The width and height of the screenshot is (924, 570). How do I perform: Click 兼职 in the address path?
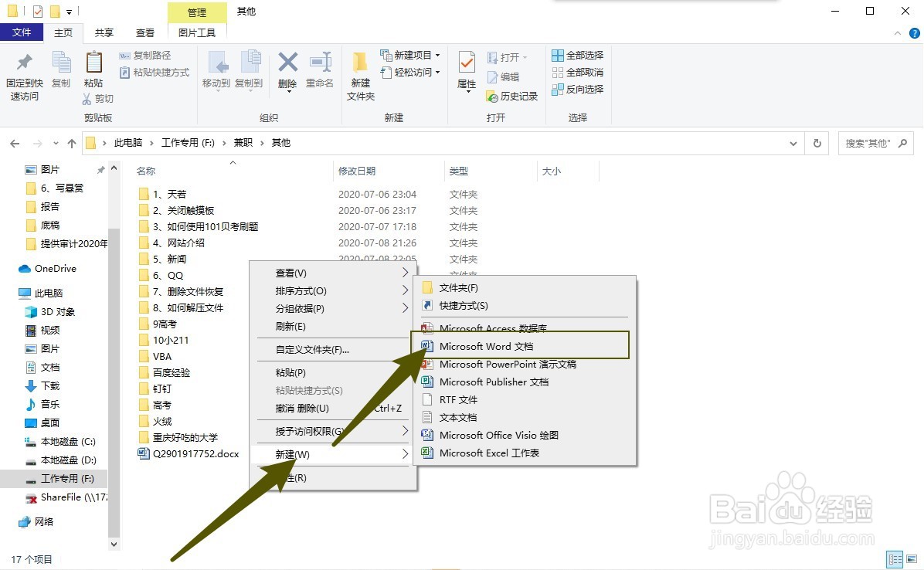pyautogui.click(x=243, y=142)
